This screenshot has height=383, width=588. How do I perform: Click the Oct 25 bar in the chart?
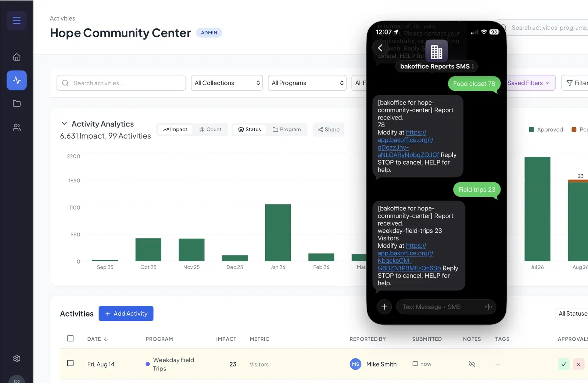(x=148, y=250)
